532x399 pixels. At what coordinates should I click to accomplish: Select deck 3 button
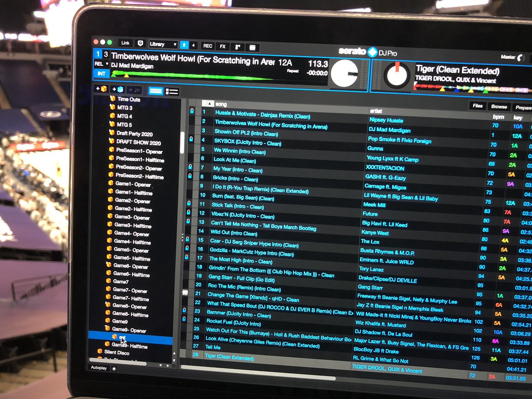[106, 55]
